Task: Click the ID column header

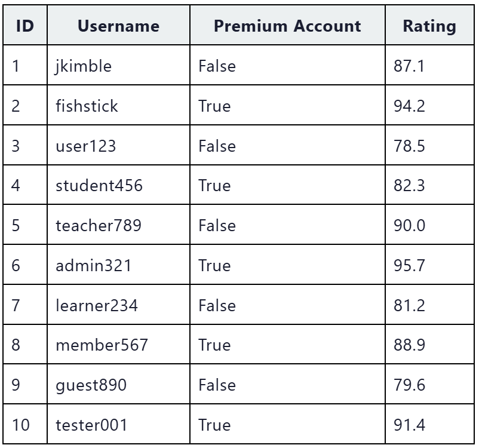Action: [25, 25]
